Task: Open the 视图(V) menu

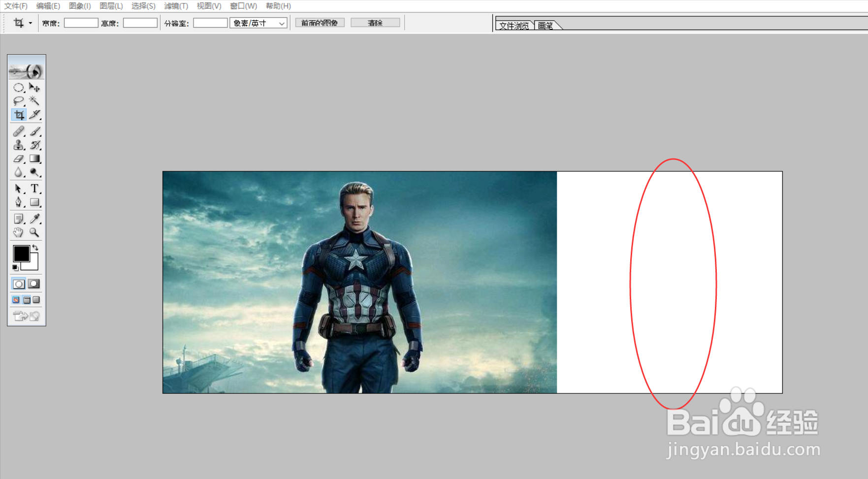Action: tap(209, 6)
